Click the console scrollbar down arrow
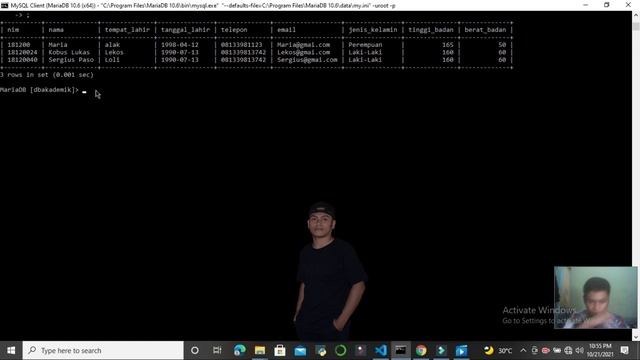Viewport: 640px width, 360px height. [x=636, y=337]
